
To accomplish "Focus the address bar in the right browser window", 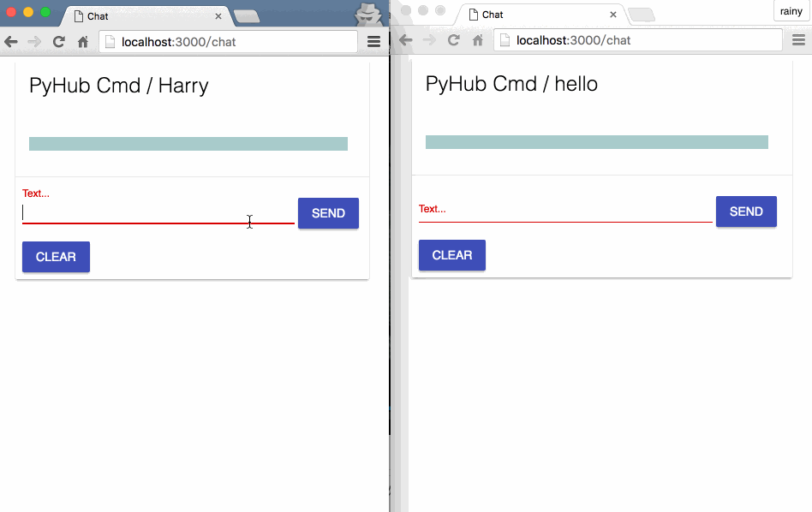I will (x=638, y=40).
